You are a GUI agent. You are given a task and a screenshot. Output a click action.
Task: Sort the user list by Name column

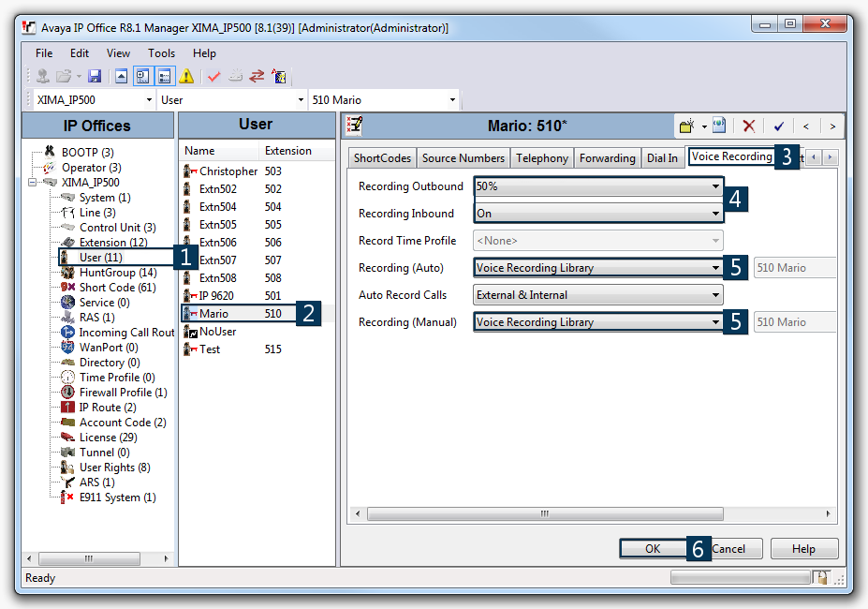pyautogui.click(x=219, y=151)
